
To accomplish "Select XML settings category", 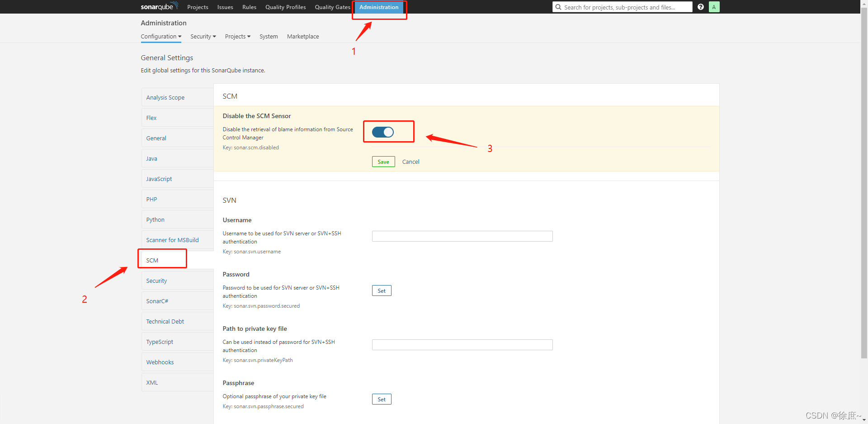I will pos(177,382).
